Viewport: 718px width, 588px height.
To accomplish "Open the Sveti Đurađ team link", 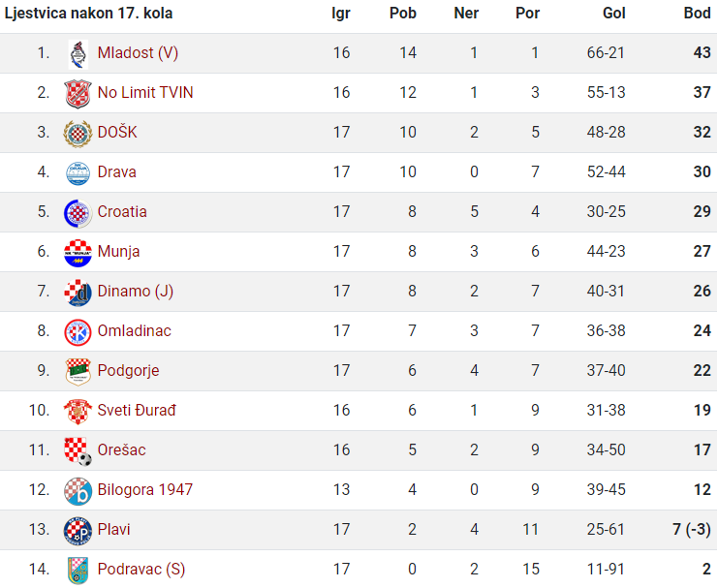I will pos(137,410).
